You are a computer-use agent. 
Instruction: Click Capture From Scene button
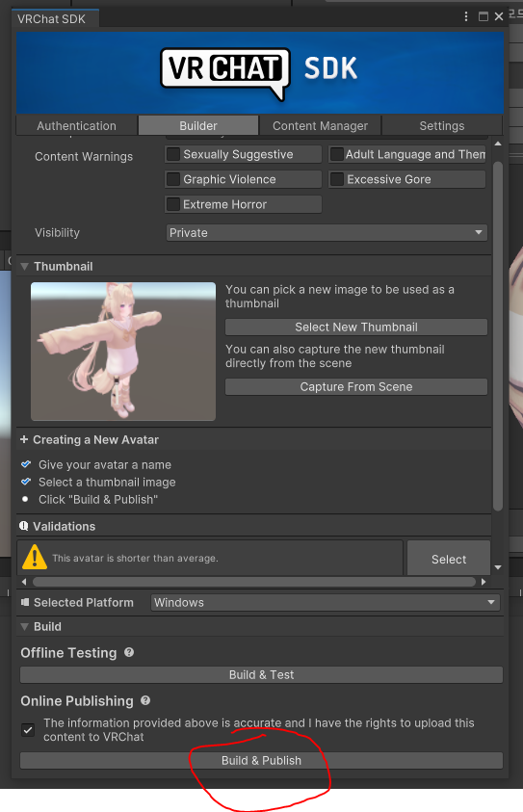356,387
